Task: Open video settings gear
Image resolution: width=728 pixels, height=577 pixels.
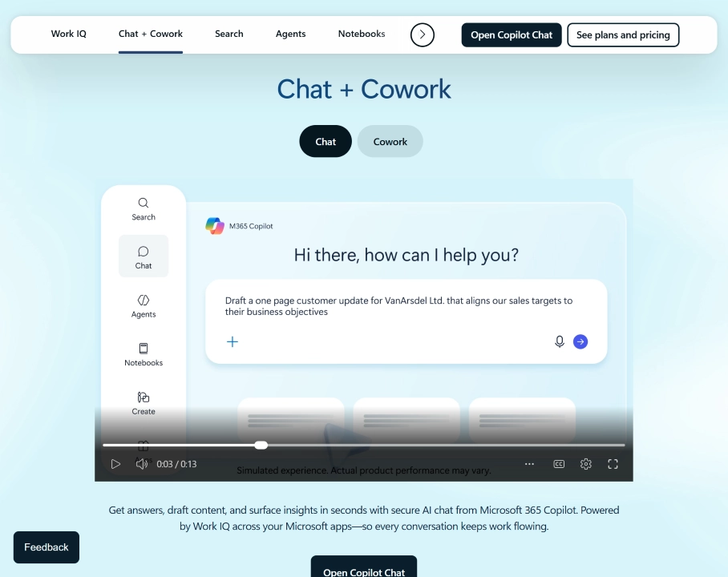Action: [586, 464]
